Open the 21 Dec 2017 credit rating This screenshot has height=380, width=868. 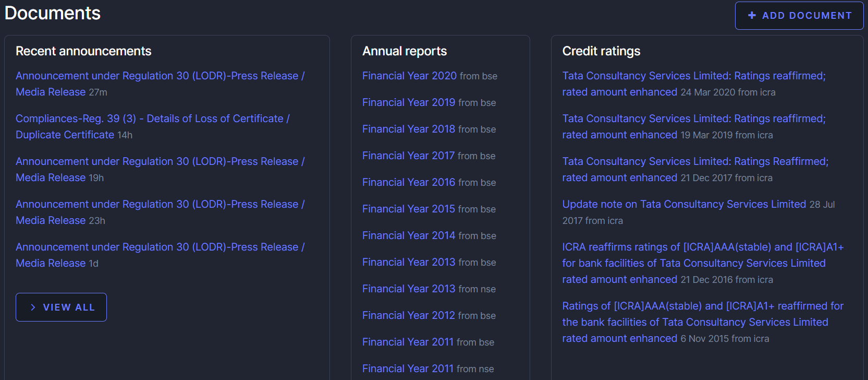coord(695,169)
